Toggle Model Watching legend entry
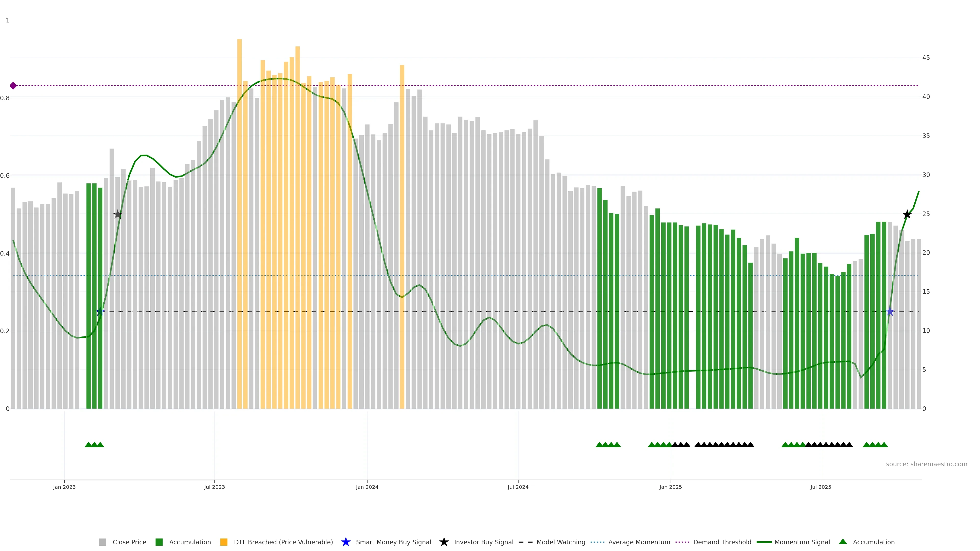This screenshot has height=551, width=980. (x=560, y=542)
